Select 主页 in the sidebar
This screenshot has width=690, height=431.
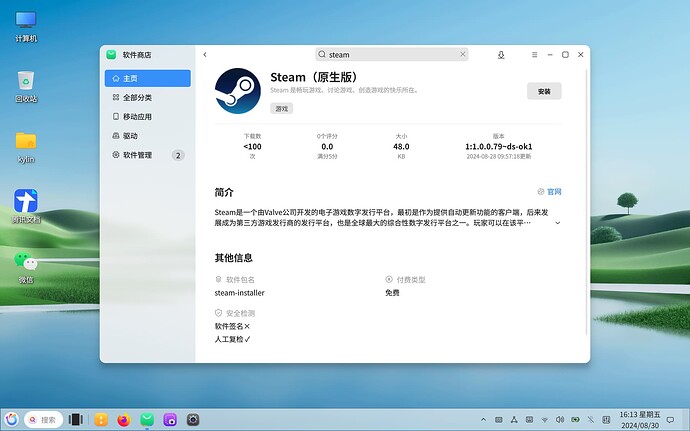click(148, 78)
